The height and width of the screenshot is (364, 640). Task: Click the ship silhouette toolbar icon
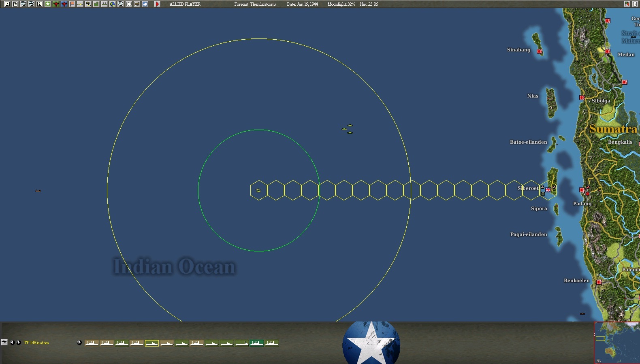[x=105, y=4]
